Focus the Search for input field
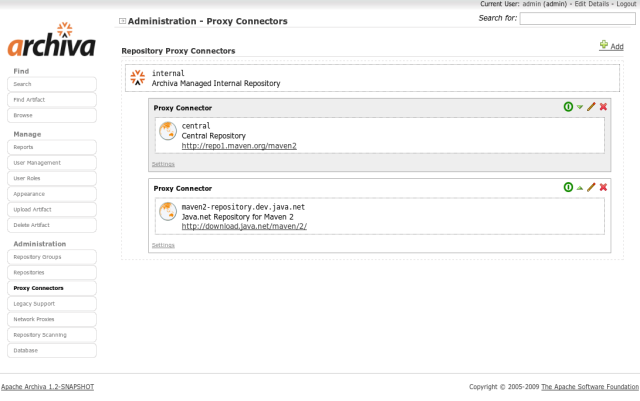 pyautogui.click(x=577, y=18)
